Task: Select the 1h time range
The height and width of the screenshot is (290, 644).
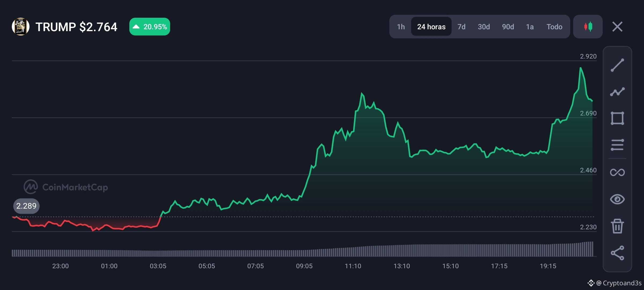Action: [x=401, y=27]
